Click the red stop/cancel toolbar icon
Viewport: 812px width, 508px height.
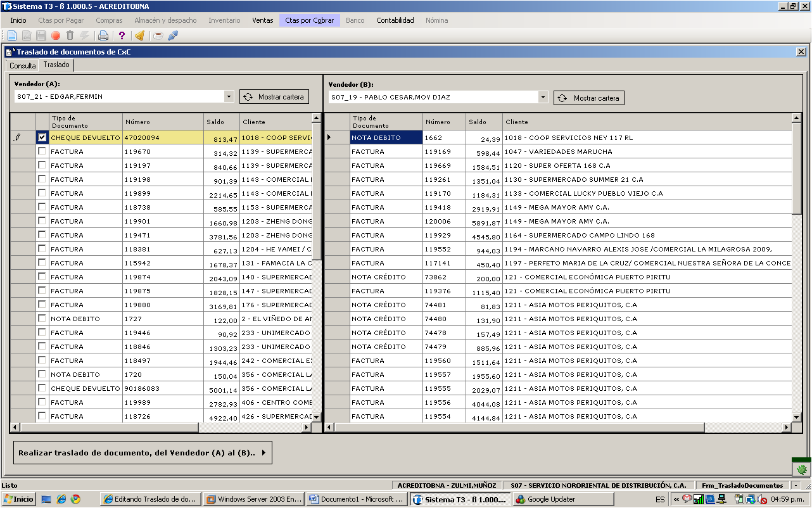(x=56, y=35)
